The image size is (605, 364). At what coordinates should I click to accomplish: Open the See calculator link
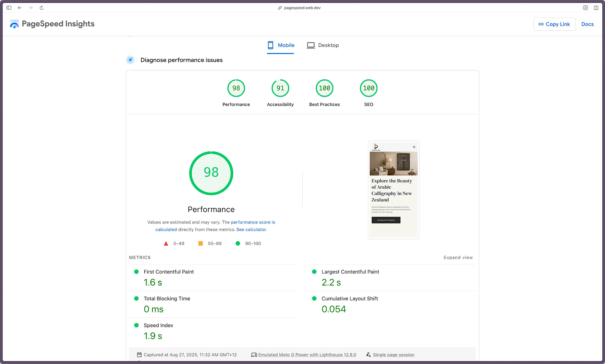click(x=251, y=230)
